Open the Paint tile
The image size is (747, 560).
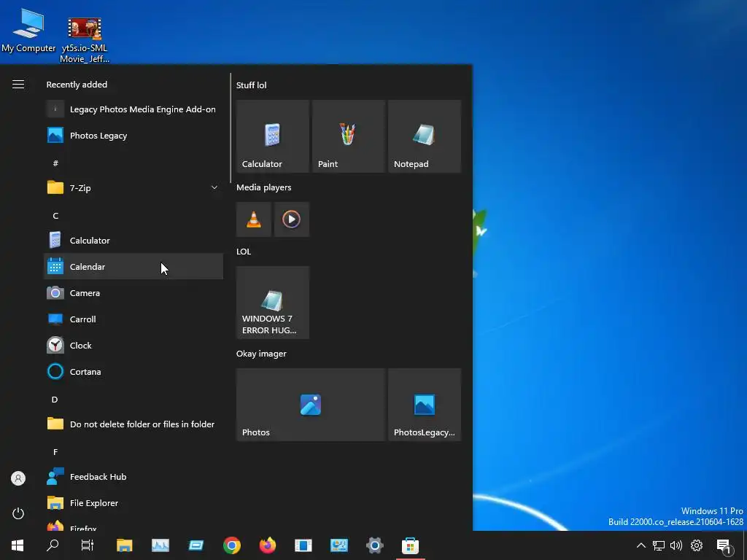[x=348, y=136]
